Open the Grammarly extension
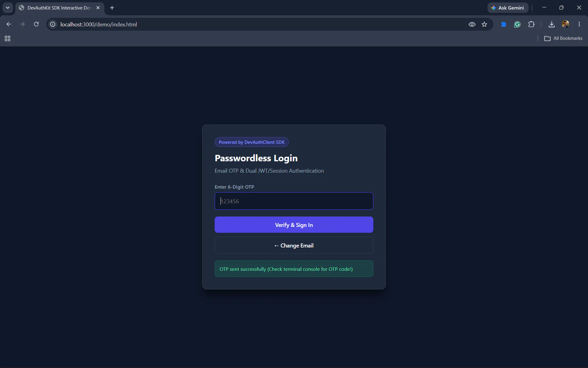 (x=517, y=24)
